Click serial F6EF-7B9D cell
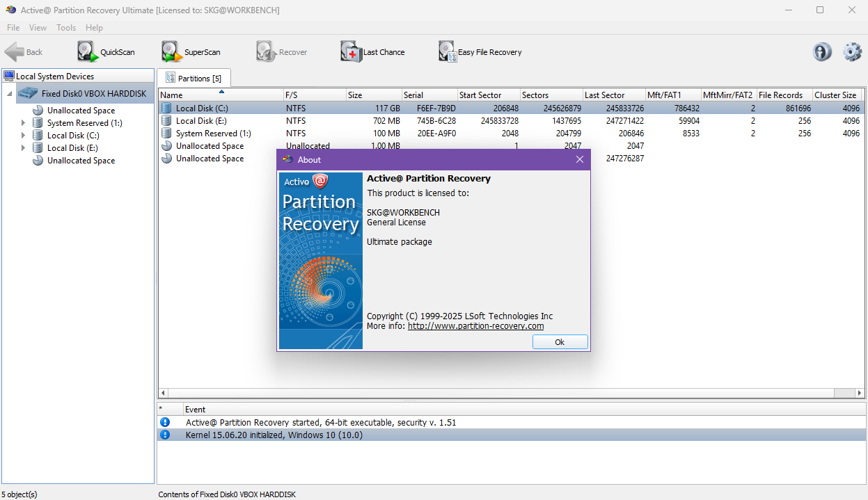 (436, 108)
